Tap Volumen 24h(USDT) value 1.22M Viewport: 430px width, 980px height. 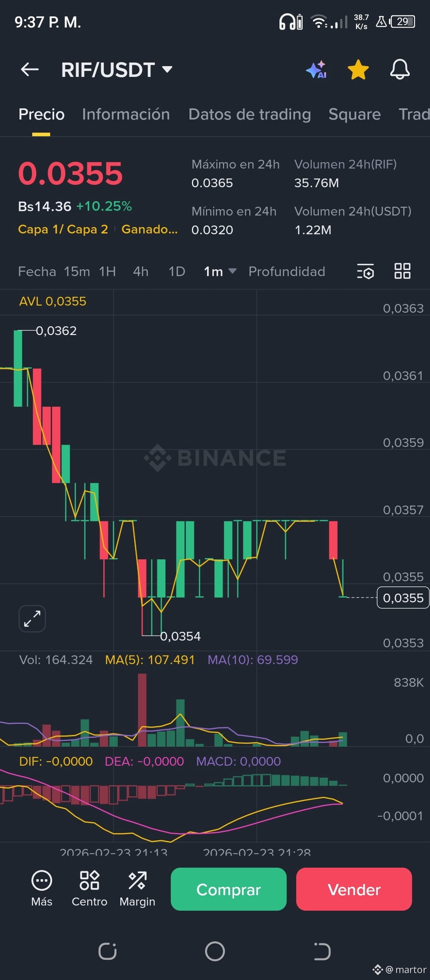313,230
